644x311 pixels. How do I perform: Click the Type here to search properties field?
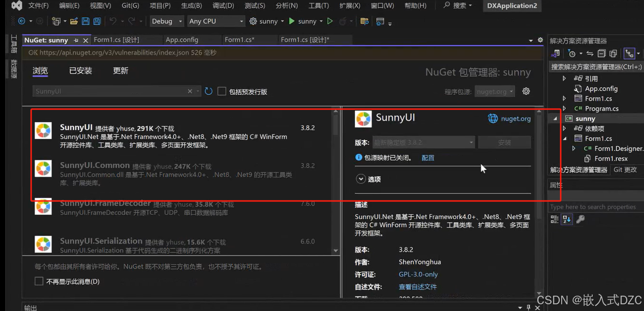596,207
